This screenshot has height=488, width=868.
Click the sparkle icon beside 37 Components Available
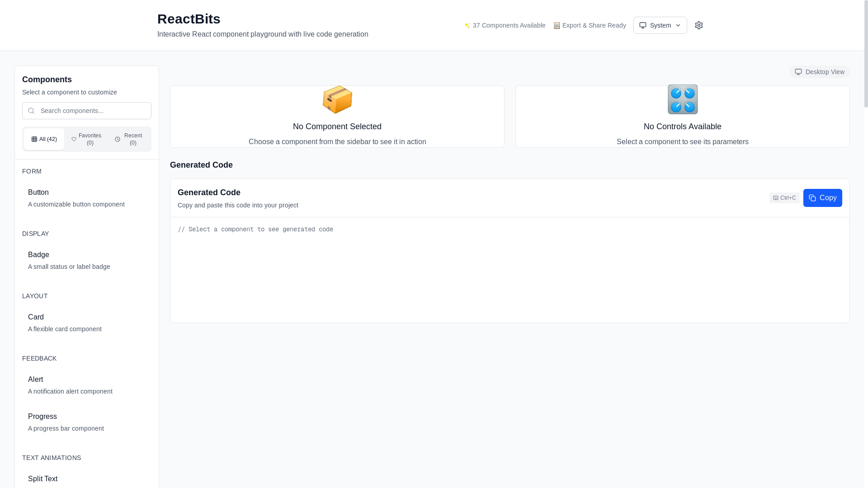coord(467,25)
